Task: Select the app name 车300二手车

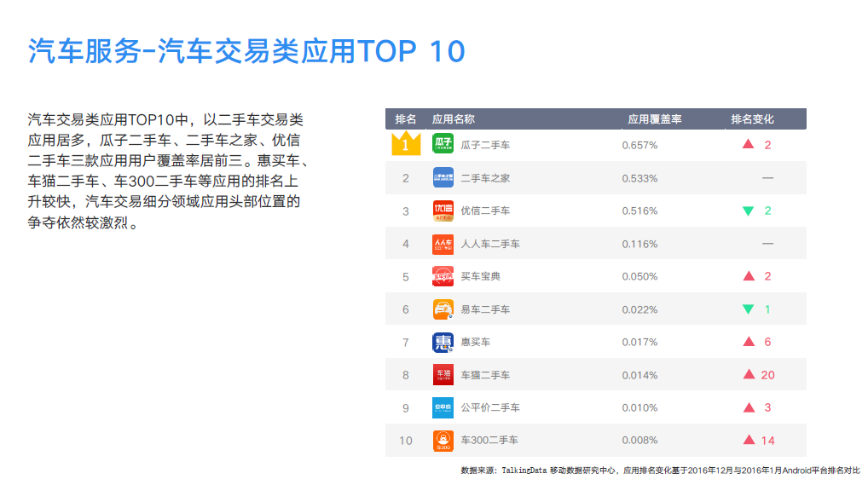Action: (489, 441)
